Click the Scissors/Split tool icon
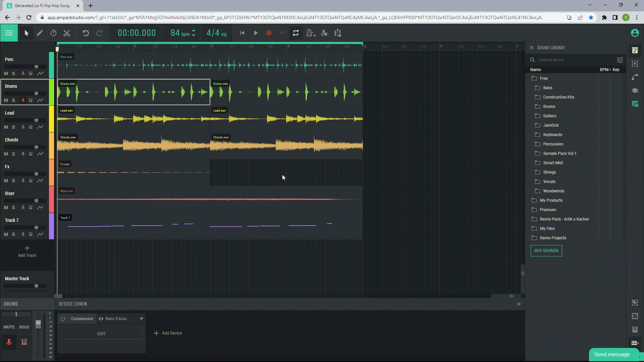644x362 pixels. click(67, 33)
